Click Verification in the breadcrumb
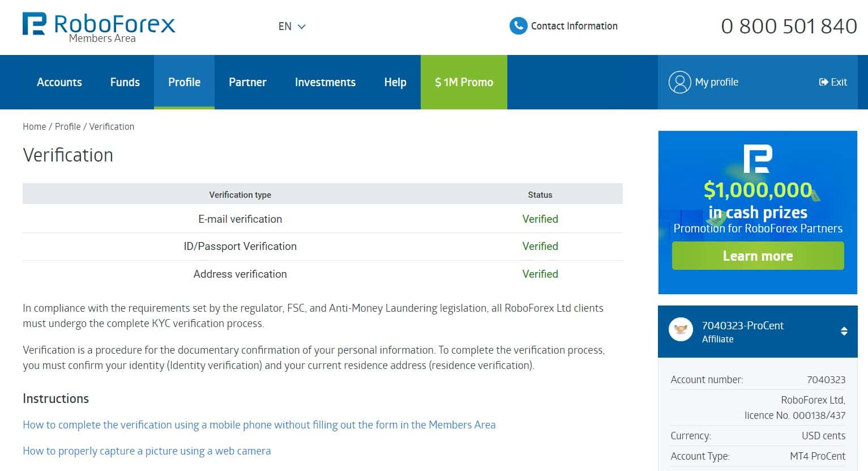This screenshot has height=471, width=868. pyautogui.click(x=112, y=126)
